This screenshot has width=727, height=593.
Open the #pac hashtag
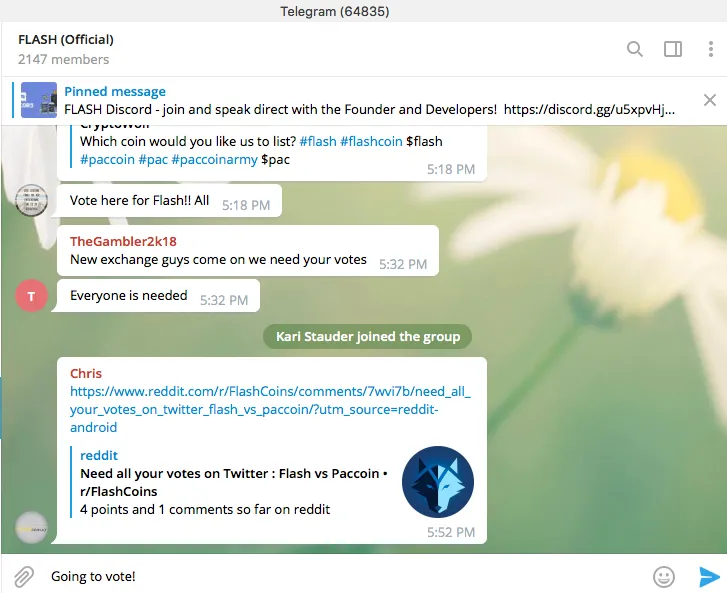[153, 159]
